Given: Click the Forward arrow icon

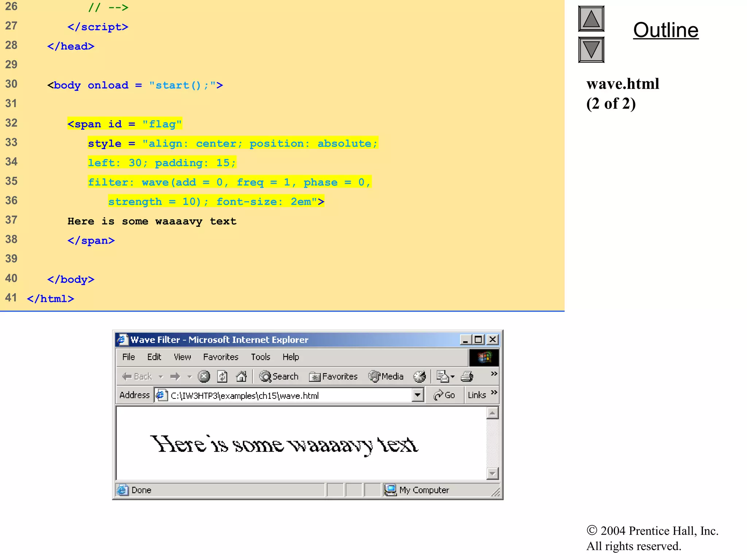Looking at the screenshot, I should click(x=175, y=377).
